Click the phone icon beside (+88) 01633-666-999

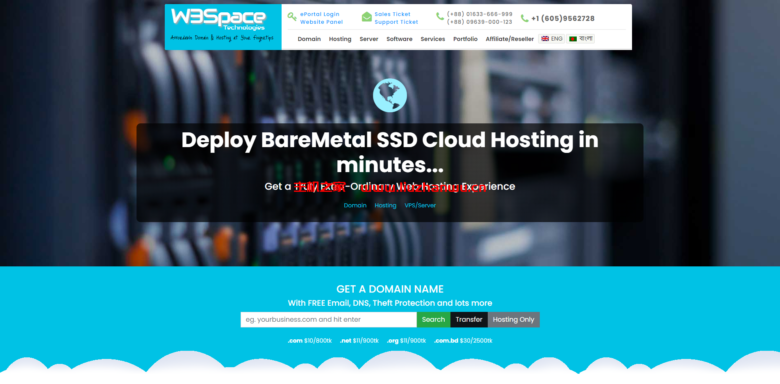pos(440,16)
